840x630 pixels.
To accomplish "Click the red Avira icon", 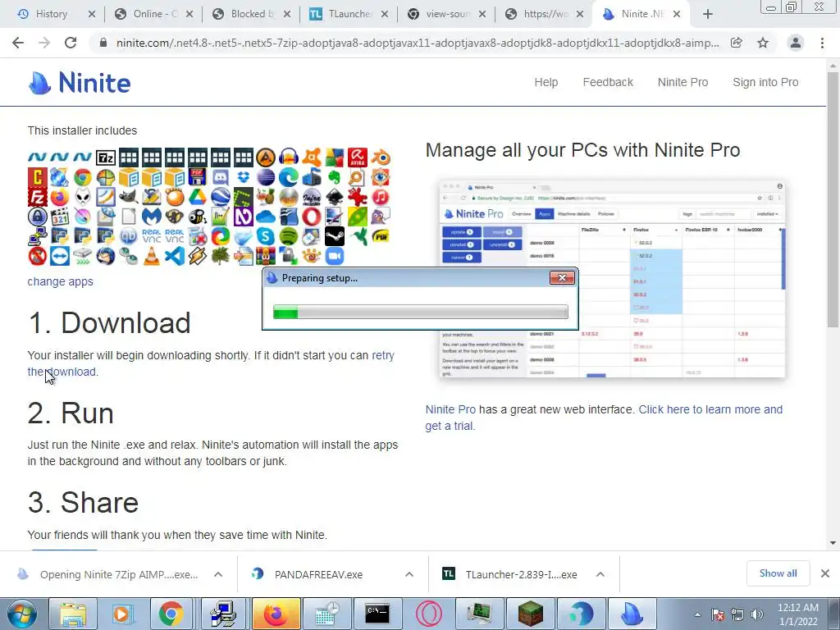I will tap(358, 158).
